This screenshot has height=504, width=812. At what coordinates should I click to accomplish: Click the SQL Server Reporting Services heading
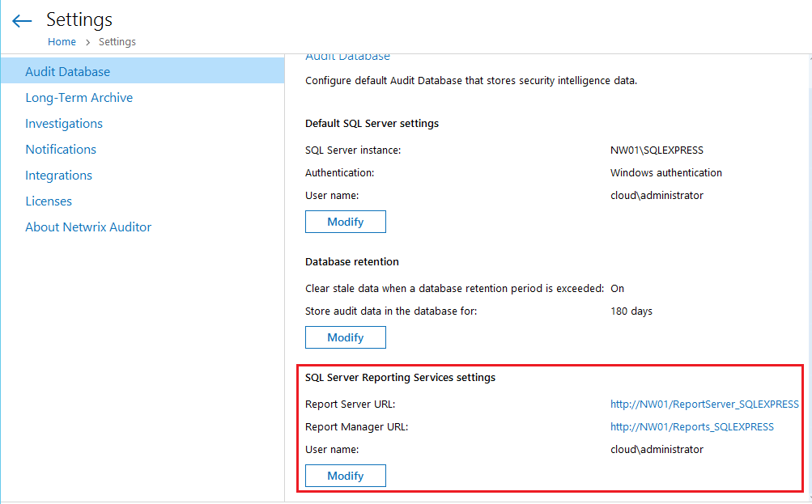400,377
